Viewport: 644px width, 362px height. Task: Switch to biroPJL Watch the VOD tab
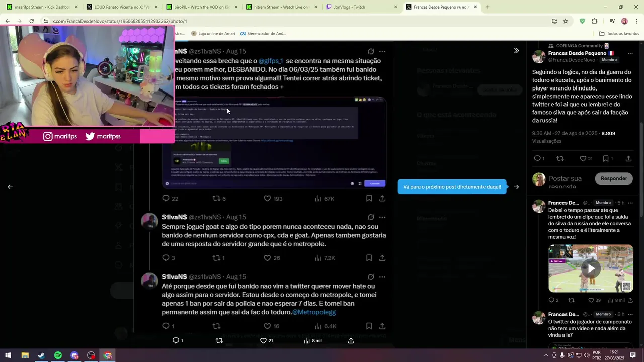(201, 7)
